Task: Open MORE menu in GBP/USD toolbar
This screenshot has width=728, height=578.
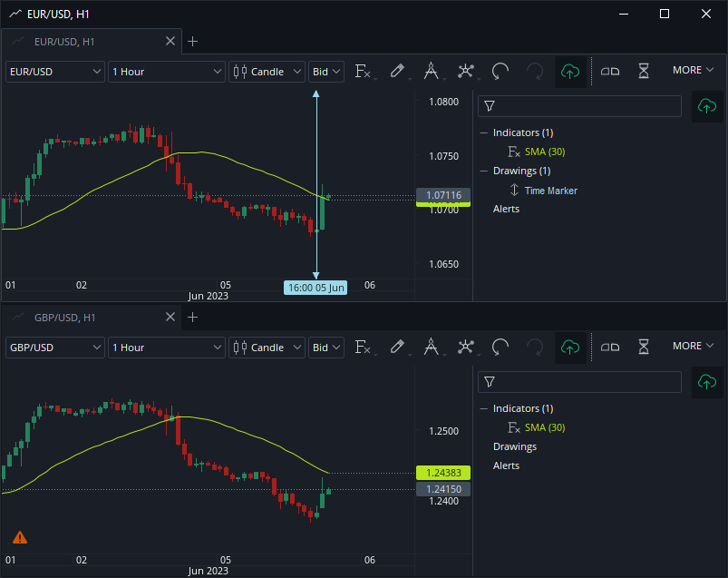Action: (693, 346)
